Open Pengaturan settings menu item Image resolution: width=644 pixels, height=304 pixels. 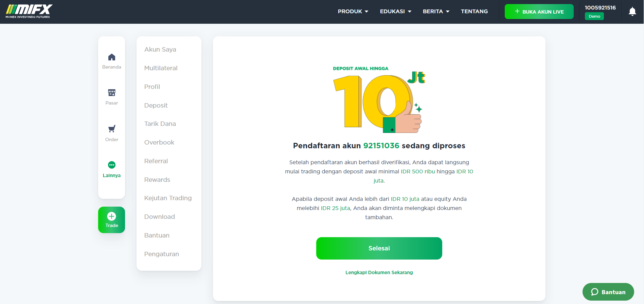pyautogui.click(x=161, y=254)
